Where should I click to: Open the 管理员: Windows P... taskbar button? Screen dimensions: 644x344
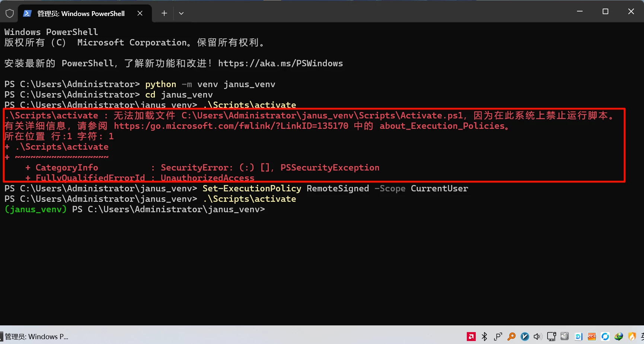pyautogui.click(x=36, y=337)
